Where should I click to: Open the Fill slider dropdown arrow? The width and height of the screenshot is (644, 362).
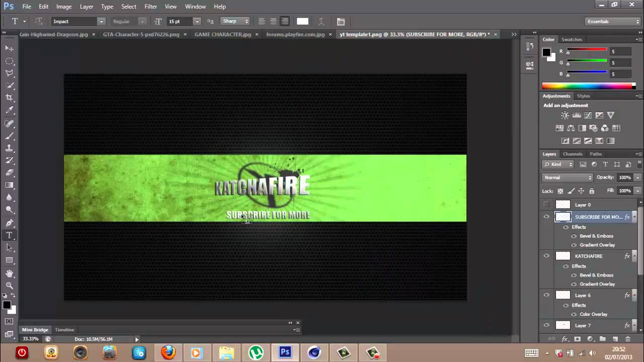pos(637,191)
